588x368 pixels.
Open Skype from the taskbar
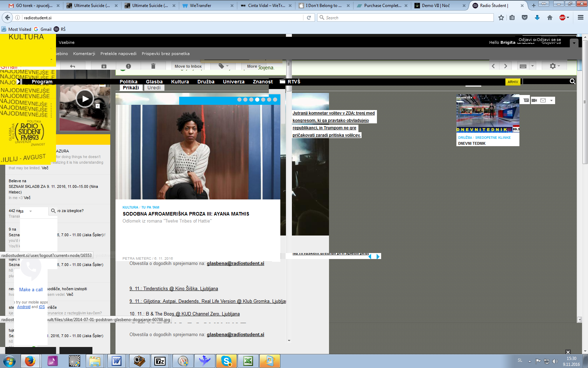(226, 361)
